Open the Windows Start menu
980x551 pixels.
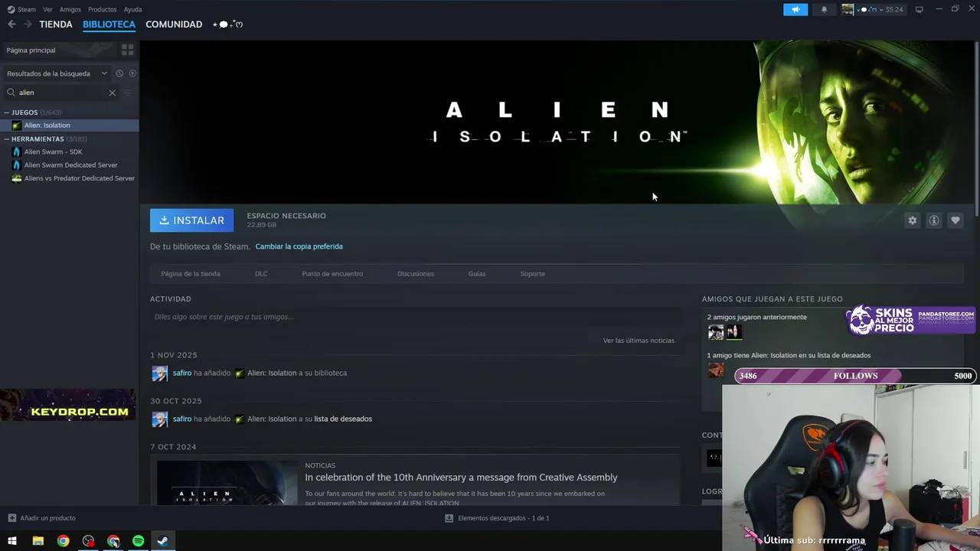12,541
